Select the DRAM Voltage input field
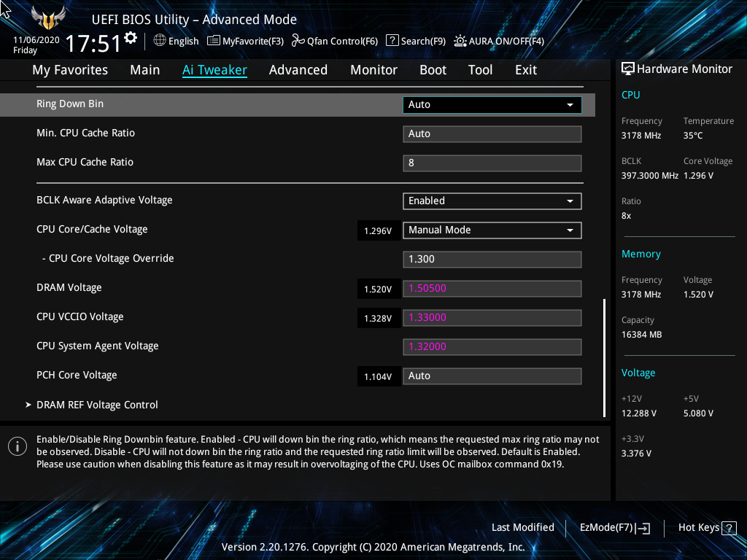Image resolution: width=747 pixels, height=560 pixels. tap(492, 289)
